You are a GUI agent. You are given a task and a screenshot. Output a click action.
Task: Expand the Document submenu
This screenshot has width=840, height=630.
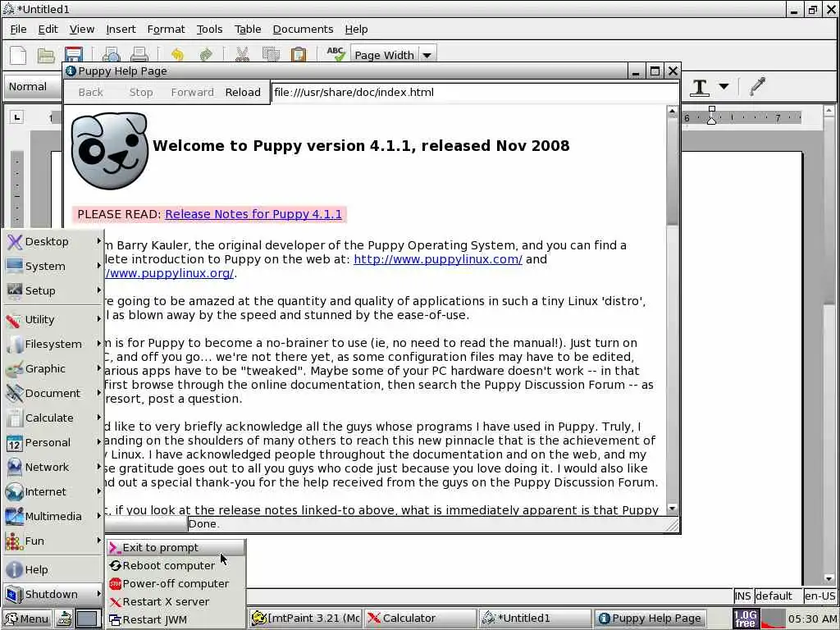(53, 393)
